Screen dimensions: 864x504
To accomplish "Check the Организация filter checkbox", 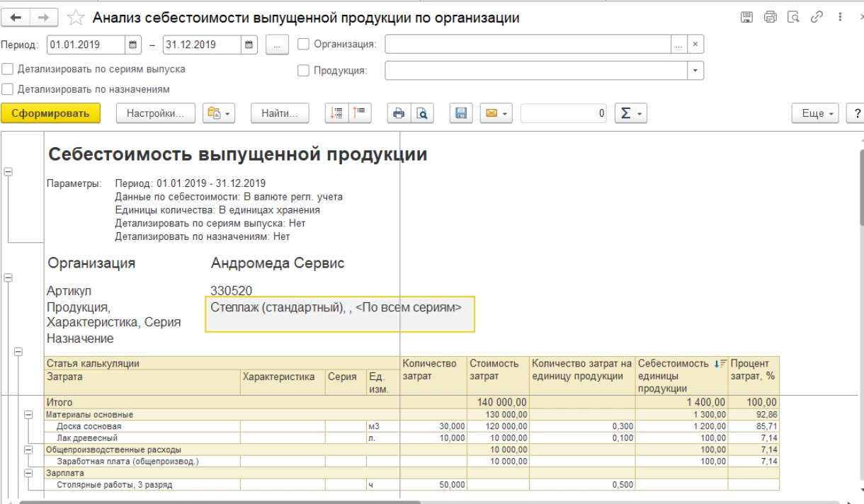I will pyautogui.click(x=305, y=45).
